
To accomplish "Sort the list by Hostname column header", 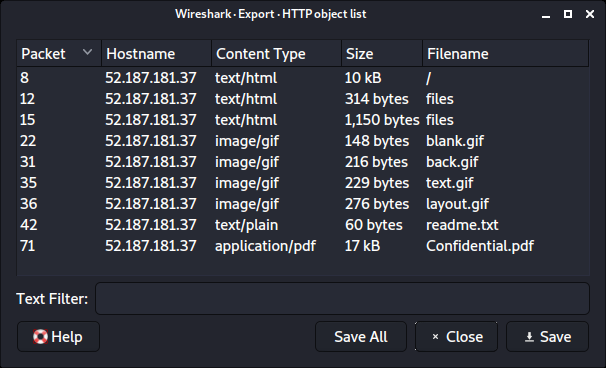I will [157, 53].
